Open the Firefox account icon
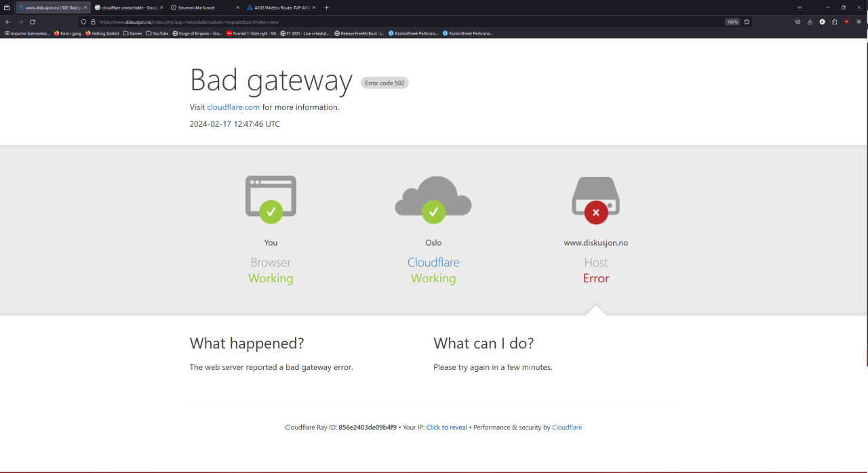Viewport: 868px width, 473px height. click(822, 22)
